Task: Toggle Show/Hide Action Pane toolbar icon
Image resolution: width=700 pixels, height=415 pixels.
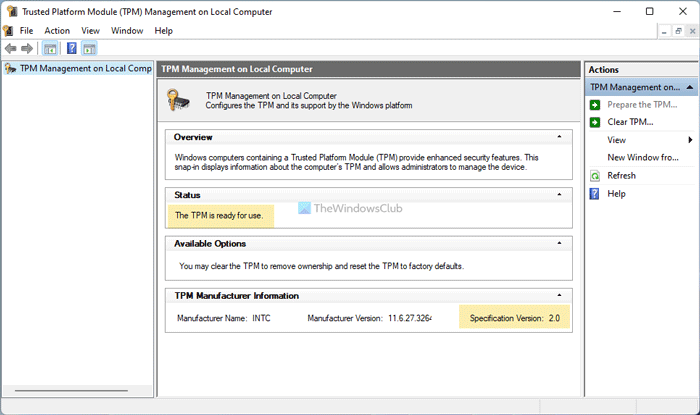Action: pos(89,49)
